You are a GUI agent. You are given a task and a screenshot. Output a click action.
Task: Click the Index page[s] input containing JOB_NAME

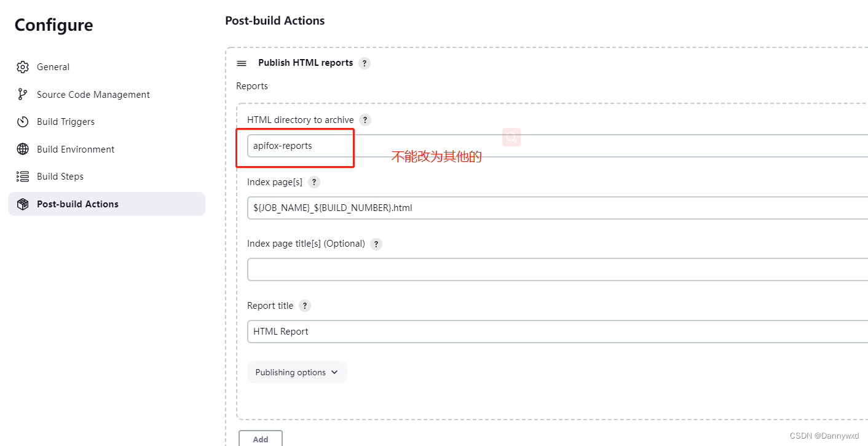[x=430, y=207]
